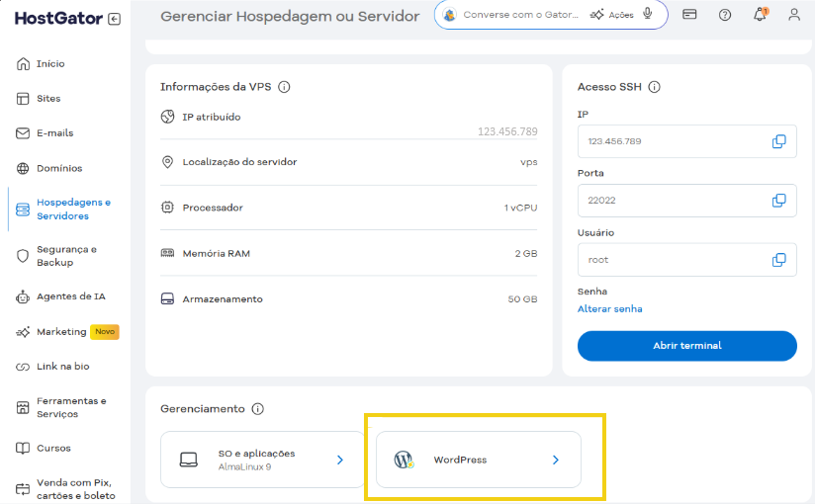This screenshot has height=504, width=815.
Task: Click the HostGator logo
Action: (58, 19)
